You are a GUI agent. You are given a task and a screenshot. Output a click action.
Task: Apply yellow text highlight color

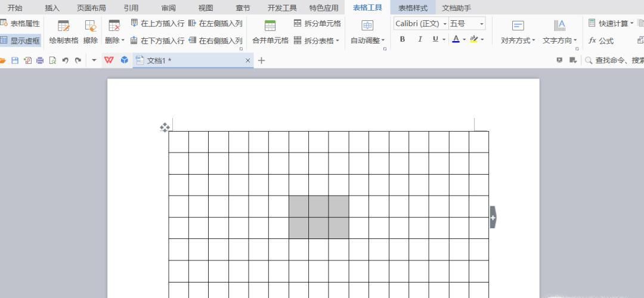[474, 39]
